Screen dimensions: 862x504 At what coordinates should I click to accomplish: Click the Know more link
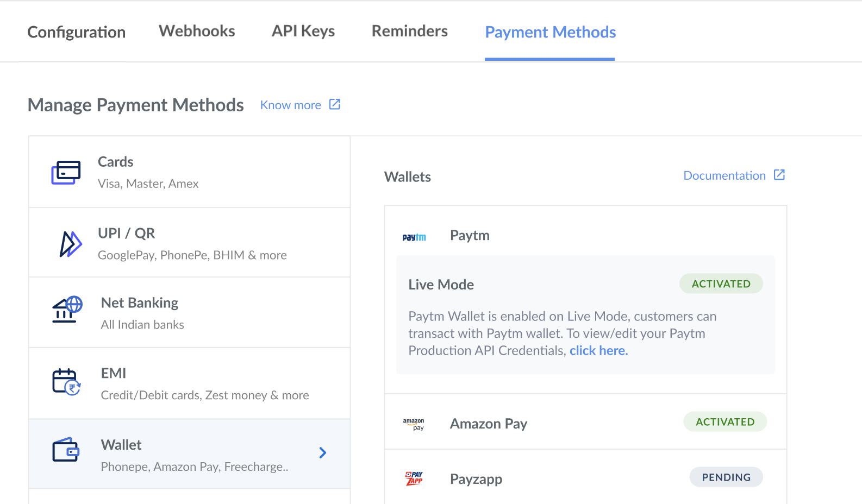pyautogui.click(x=291, y=105)
